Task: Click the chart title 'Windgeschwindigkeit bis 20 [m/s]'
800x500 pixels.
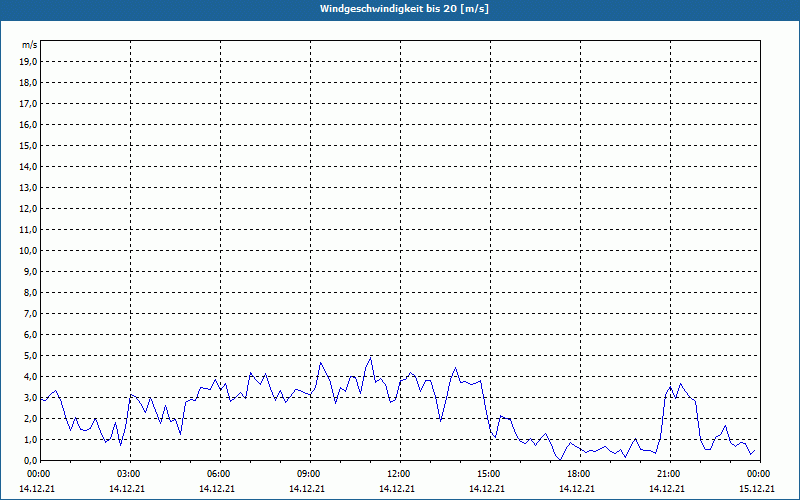Action: coord(404,9)
